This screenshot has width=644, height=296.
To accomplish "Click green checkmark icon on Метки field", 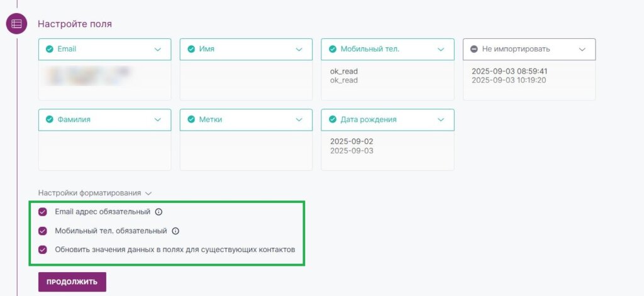I will coord(191,119).
